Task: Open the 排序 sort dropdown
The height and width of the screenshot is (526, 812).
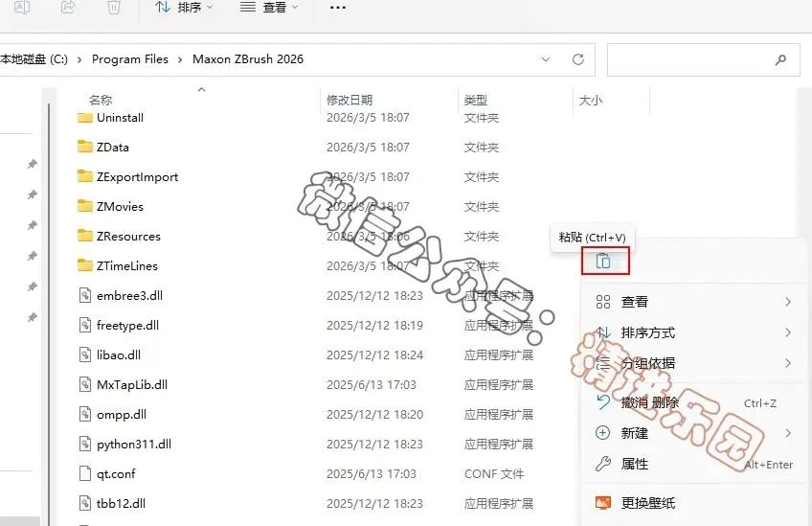Action: 184,8
